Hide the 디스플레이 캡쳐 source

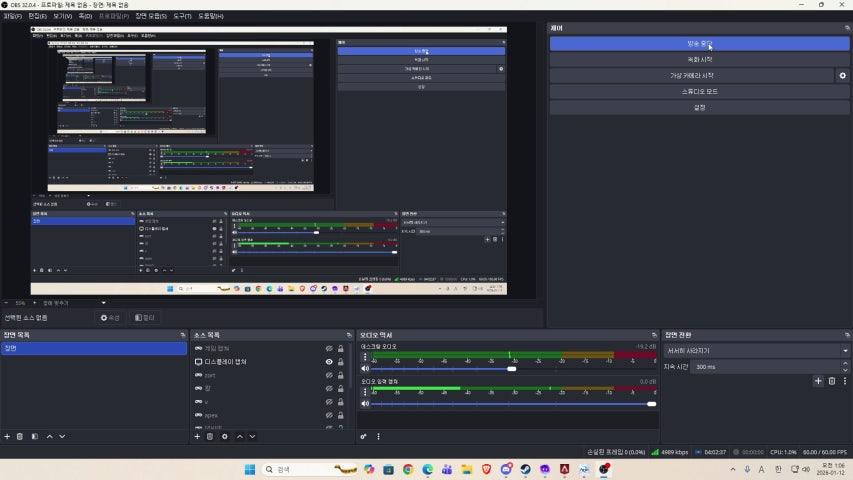pyautogui.click(x=329, y=362)
